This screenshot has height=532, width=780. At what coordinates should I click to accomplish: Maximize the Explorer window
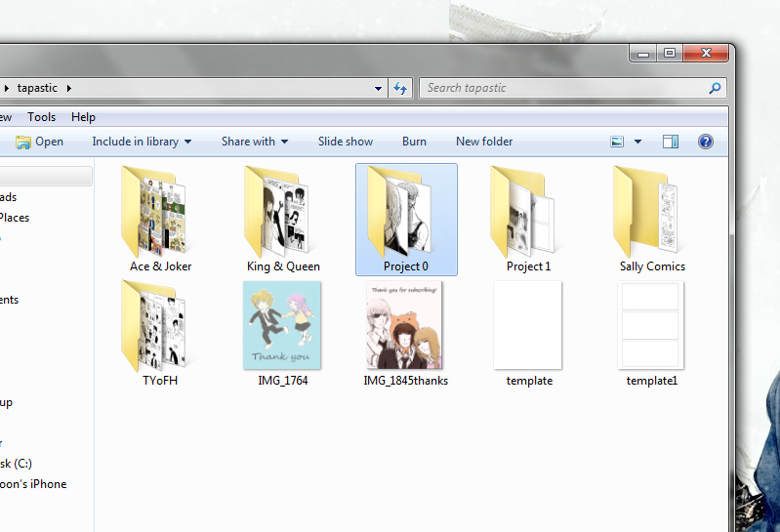[x=670, y=53]
